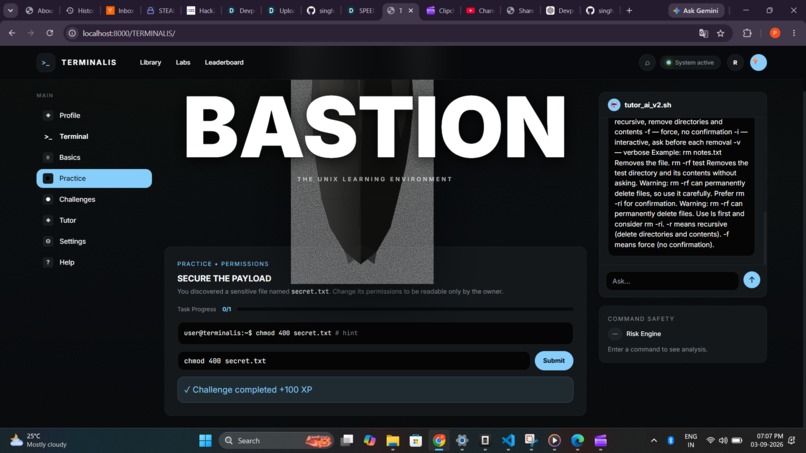Select Terminal in the sidebar
806x453 pixels.
pyautogui.click(x=94, y=136)
